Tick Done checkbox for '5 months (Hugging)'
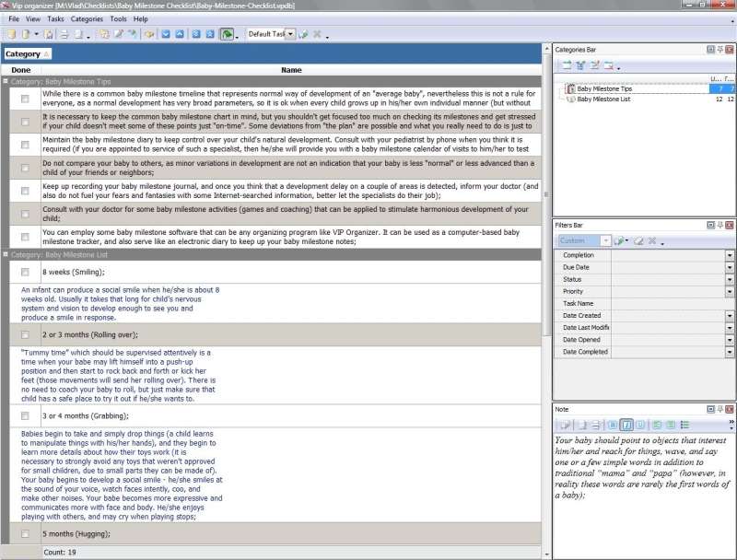The height and width of the screenshot is (560, 737). tap(25, 534)
